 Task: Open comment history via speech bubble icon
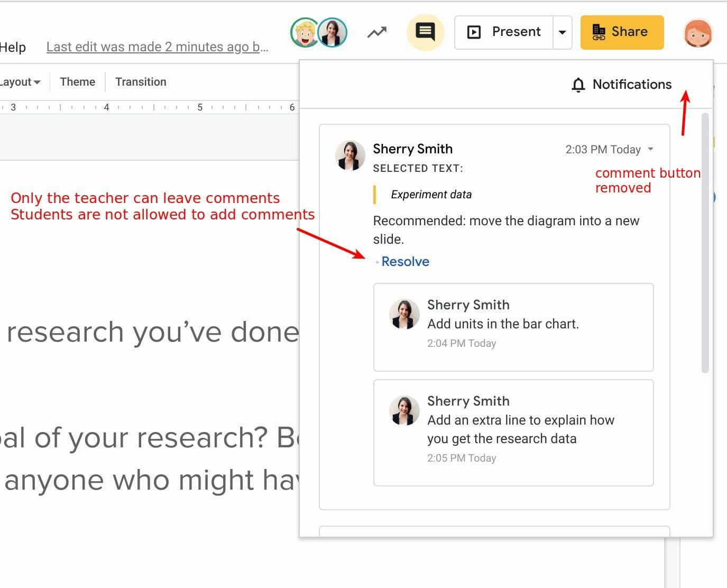click(x=425, y=32)
